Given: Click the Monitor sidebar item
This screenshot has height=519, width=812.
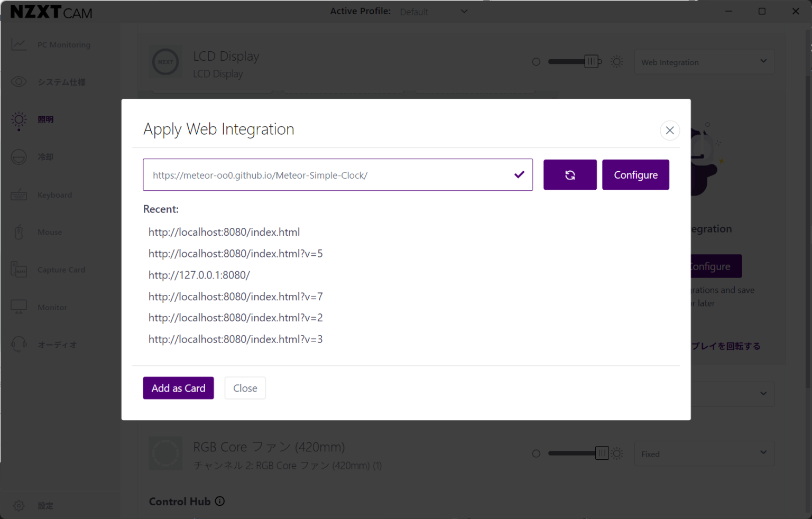Looking at the screenshot, I should 52,308.
